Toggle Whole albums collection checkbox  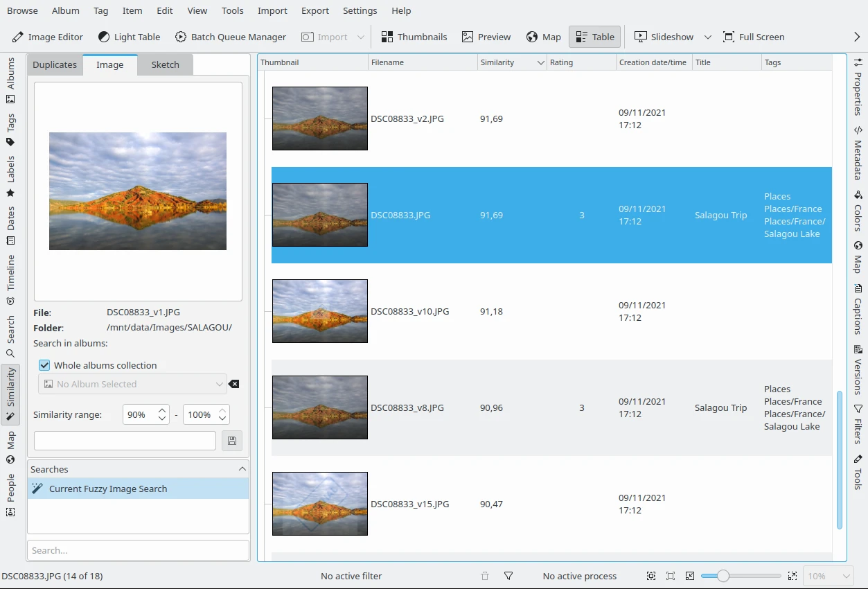[x=44, y=365]
